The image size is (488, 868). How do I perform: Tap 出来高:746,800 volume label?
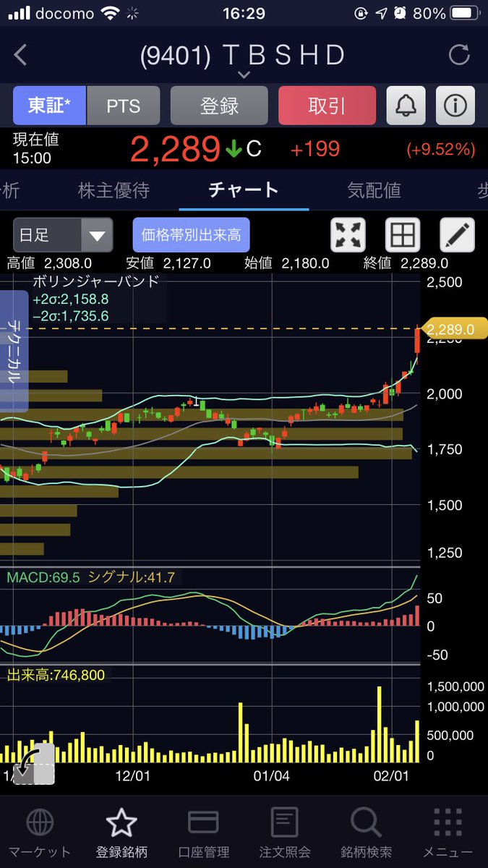pos(56,676)
